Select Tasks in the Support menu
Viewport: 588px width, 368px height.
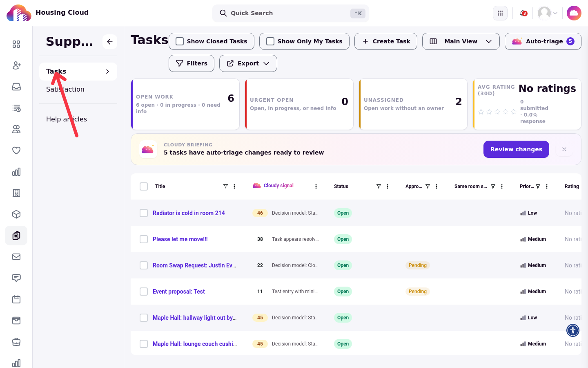78,72
